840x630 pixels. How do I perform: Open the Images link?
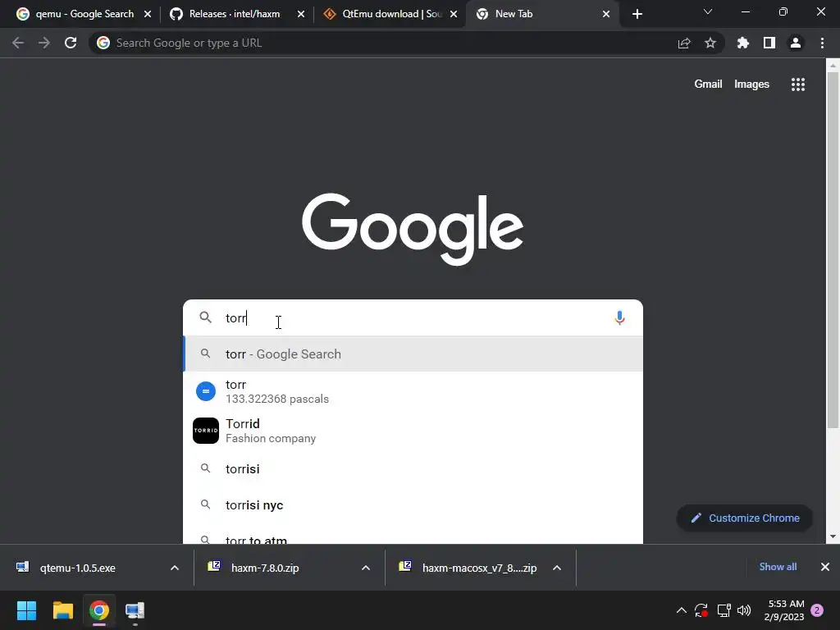(x=751, y=84)
